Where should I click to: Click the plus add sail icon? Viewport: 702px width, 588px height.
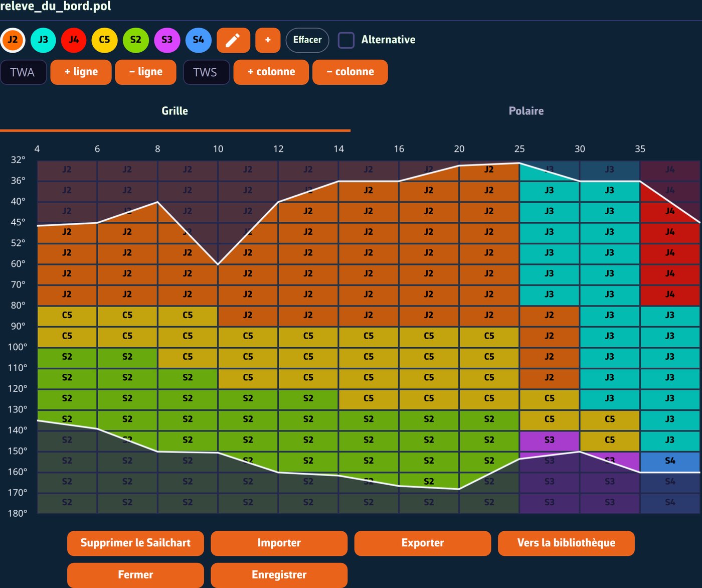click(268, 40)
